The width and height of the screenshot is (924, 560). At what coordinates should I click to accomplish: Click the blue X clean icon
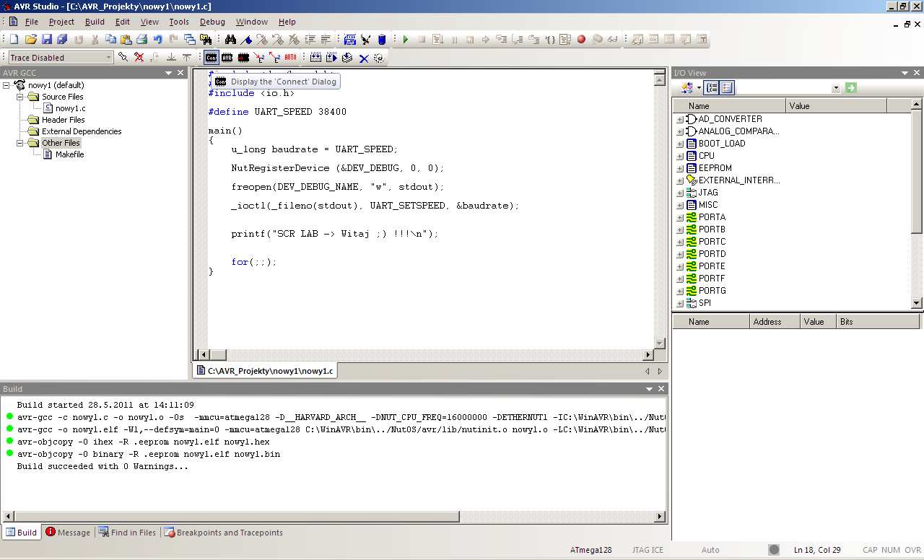pyautogui.click(x=364, y=58)
